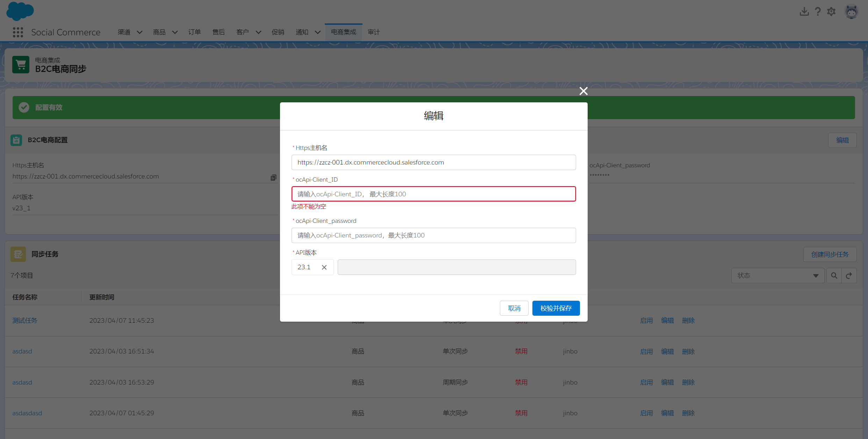
Task: Expand the 商品 menu chevron
Action: pyautogui.click(x=175, y=32)
